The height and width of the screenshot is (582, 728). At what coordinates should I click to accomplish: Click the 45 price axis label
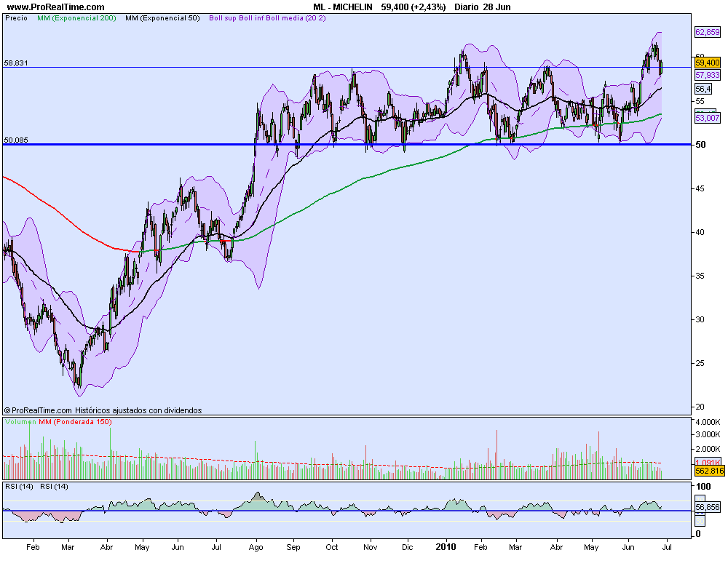[x=700, y=188]
